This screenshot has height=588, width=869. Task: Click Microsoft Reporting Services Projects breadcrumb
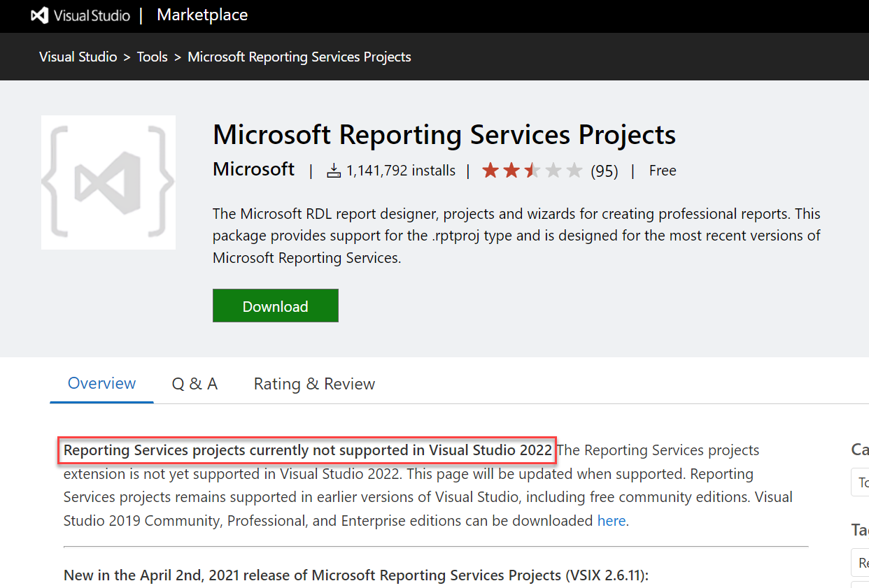[x=299, y=57]
